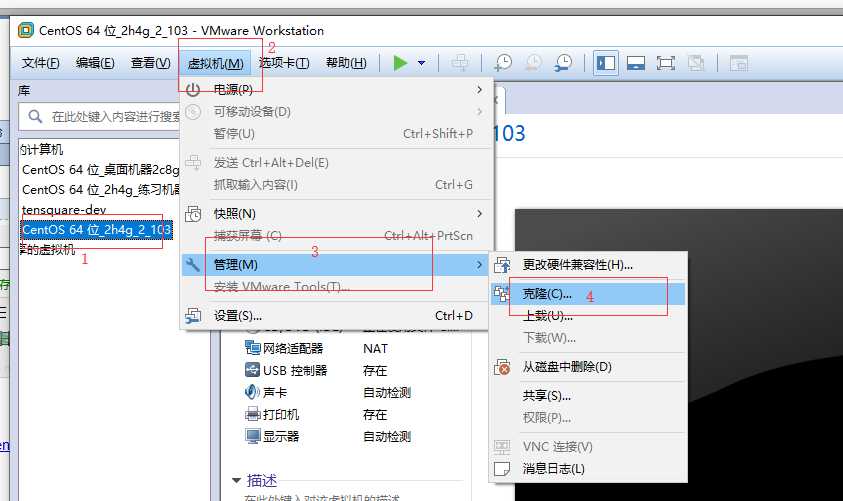This screenshot has width=843, height=501.
Task: Click the Send Ctrl+Alt+Del toolbar icon
Action: click(x=460, y=63)
